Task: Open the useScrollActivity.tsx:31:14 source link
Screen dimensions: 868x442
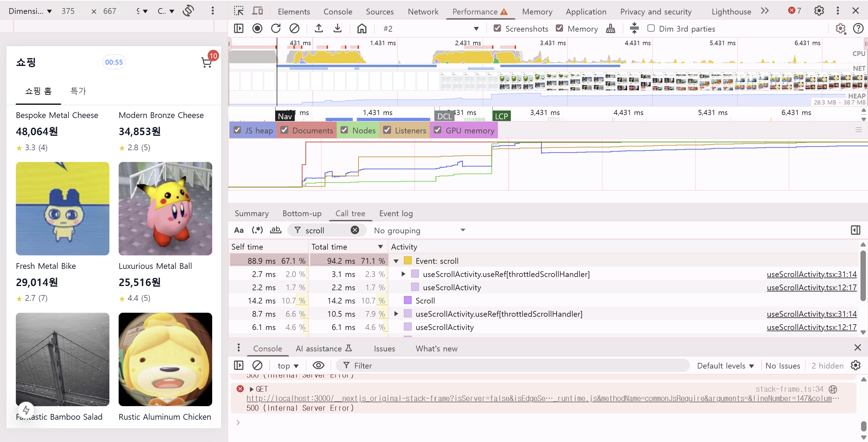Action: [x=811, y=274]
